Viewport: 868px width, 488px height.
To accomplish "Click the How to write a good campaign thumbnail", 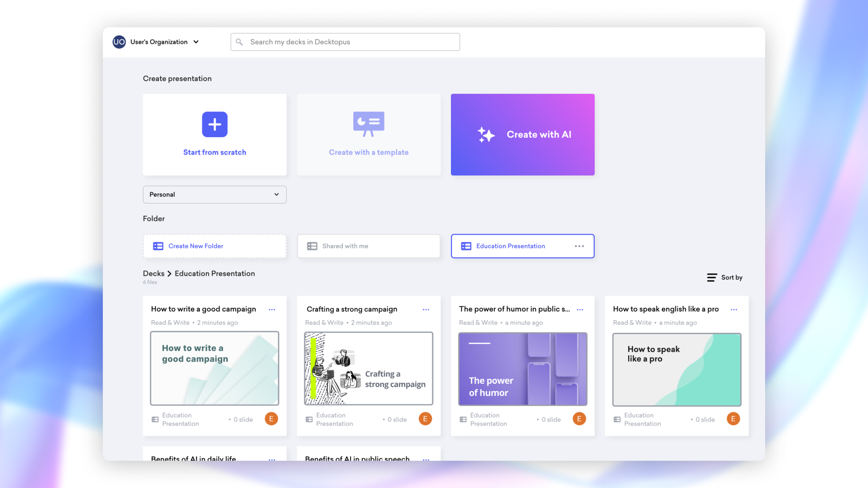I will [x=215, y=368].
